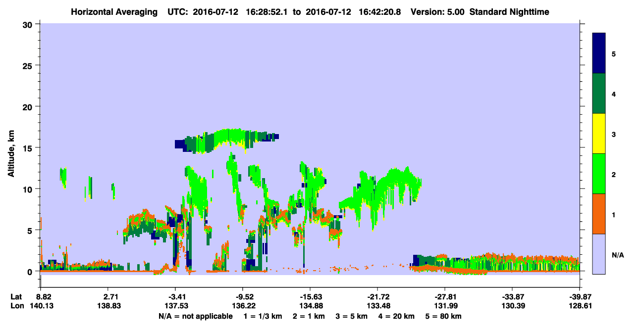This screenshot has width=644, height=330.
Task: Click the dark green level 4 color swatch
Action: point(599,94)
